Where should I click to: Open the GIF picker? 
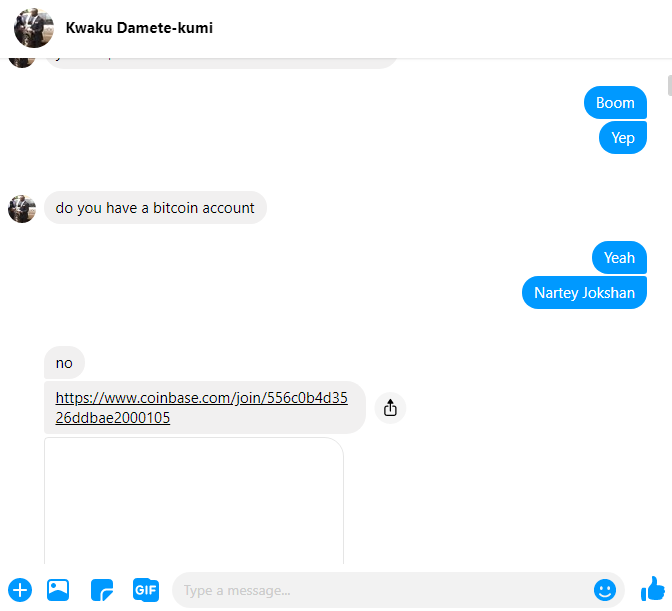pos(146,590)
